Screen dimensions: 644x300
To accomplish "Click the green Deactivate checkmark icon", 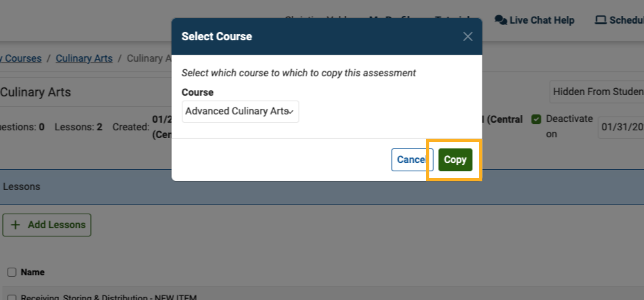I will point(537,119).
